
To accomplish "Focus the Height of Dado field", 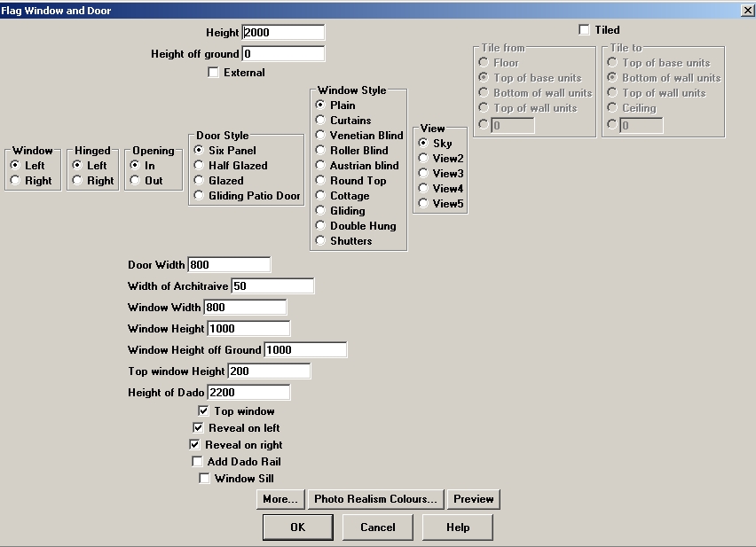I will pos(248,393).
